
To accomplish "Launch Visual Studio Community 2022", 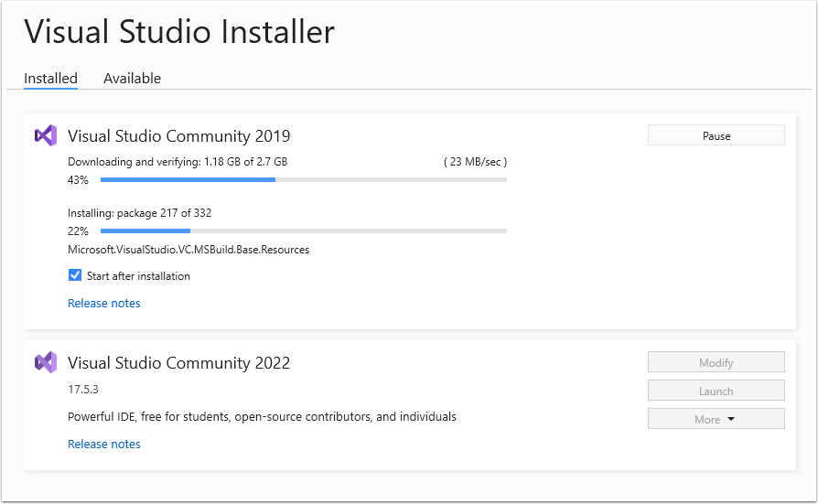I will tap(716, 391).
